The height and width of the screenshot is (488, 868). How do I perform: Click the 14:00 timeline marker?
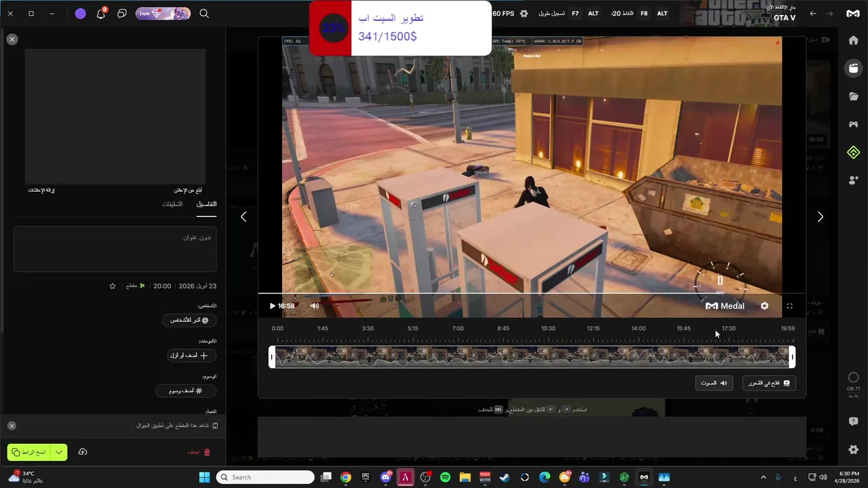pos(638,328)
